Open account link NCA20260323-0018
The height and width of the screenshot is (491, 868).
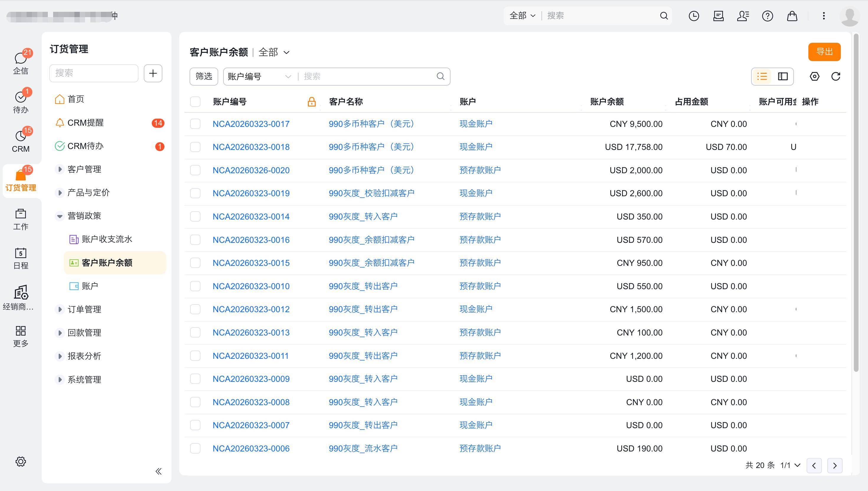tap(251, 147)
